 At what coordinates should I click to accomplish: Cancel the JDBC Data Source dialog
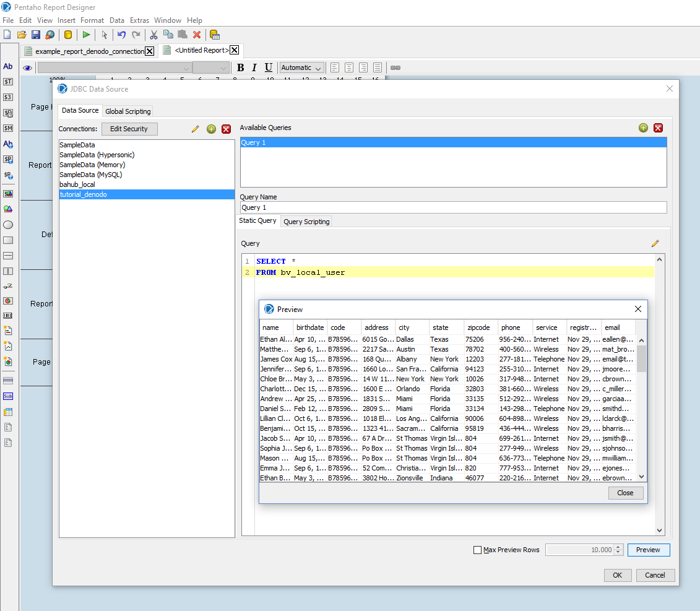click(655, 575)
